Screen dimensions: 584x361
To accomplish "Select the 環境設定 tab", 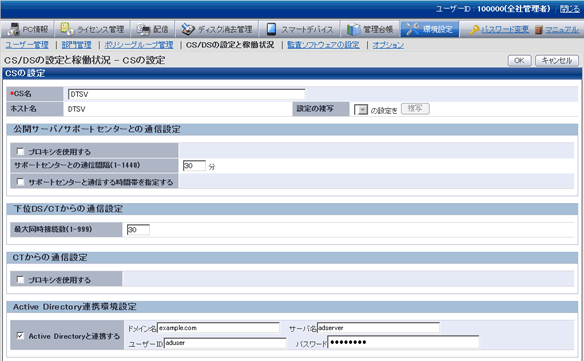I will click(x=430, y=29).
